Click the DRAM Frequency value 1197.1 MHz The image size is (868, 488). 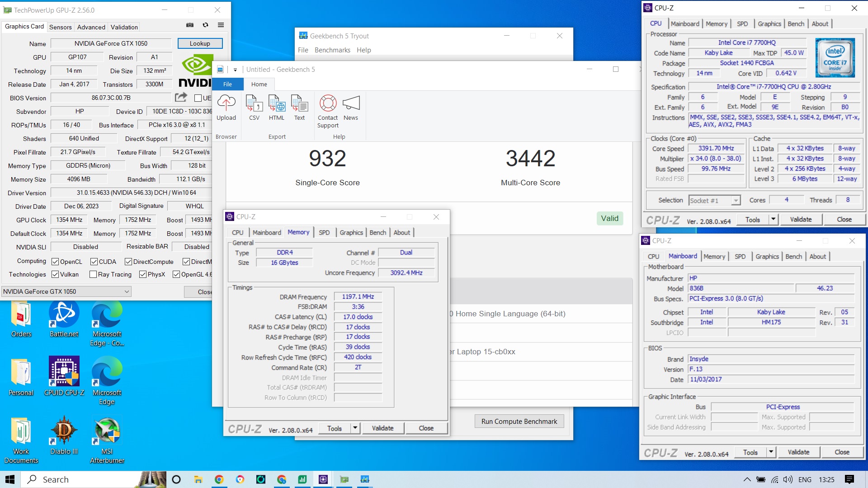pos(358,296)
